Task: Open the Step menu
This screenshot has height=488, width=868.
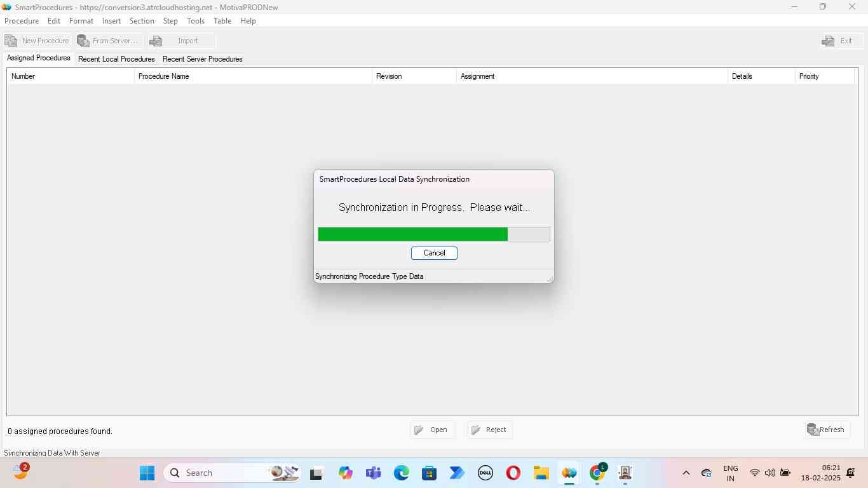Action: tap(170, 21)
